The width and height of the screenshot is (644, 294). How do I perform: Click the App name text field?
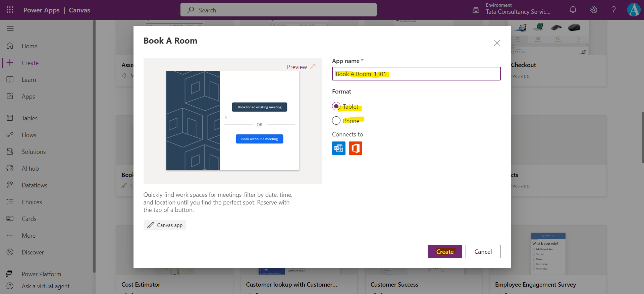(x=416, y=74)
